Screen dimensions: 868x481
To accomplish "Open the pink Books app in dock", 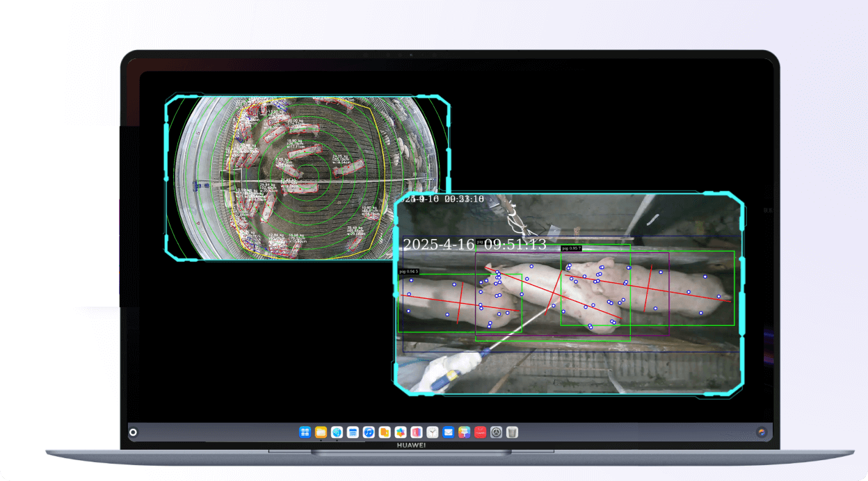I will (x=417, y=432).
